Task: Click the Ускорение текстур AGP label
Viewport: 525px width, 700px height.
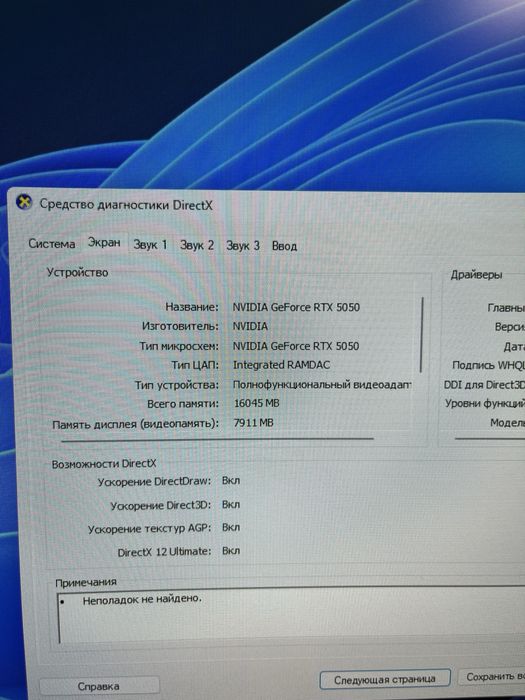Action: [x=150, y=529]
